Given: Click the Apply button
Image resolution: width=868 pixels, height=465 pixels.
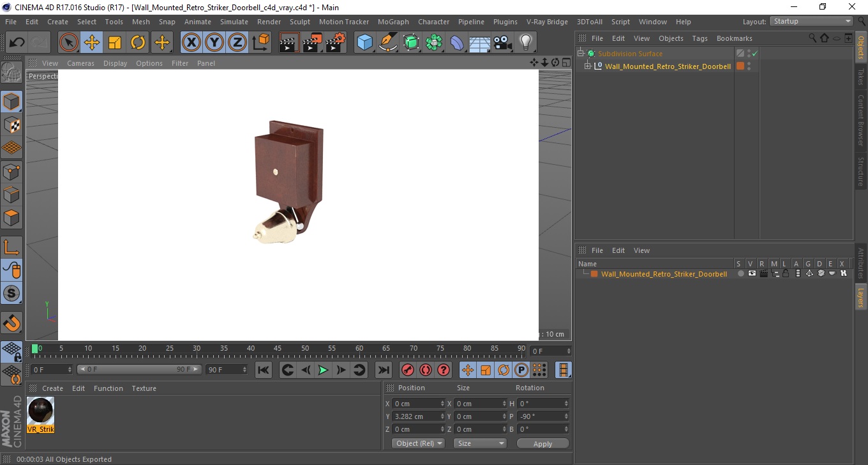Looking at the screenshot, I should [542, 443].
